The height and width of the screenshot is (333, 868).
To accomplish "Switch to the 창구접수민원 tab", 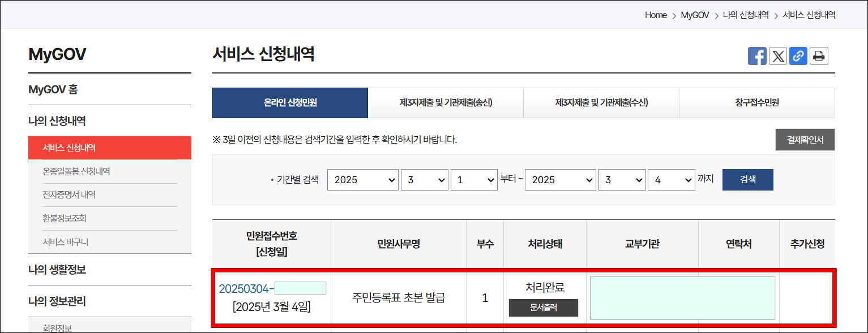I will click(756, 102).
